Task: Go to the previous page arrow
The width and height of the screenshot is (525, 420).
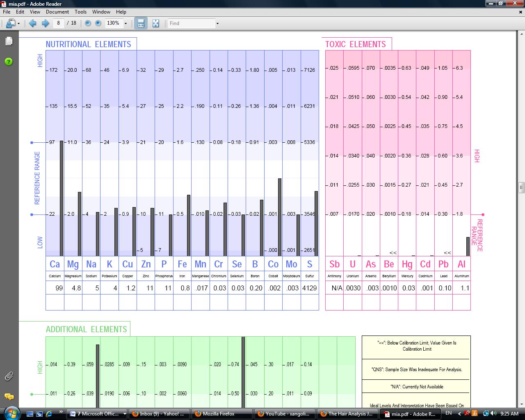Action: tap(32, 23)
